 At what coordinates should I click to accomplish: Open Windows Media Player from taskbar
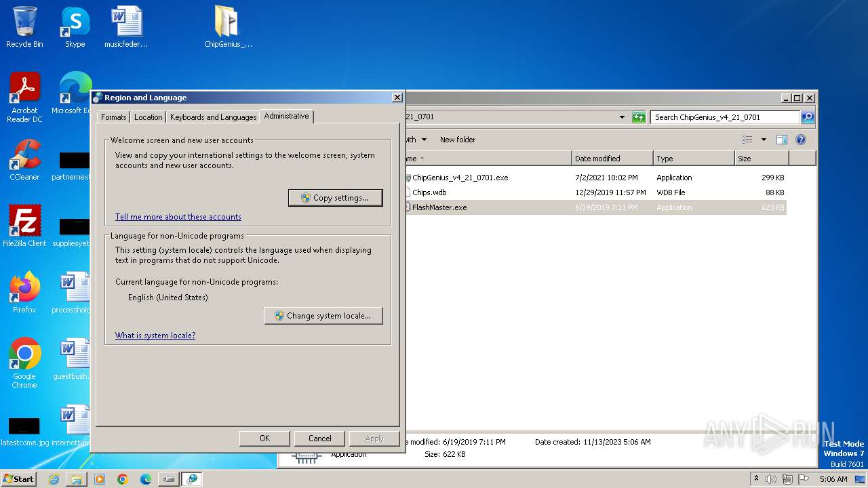[100, 479]
